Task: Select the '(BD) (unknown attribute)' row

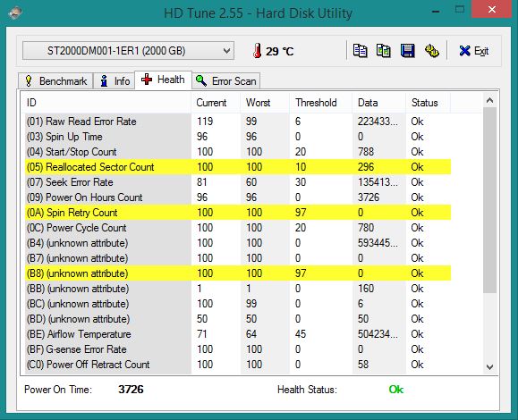Action: click(237, 319)
